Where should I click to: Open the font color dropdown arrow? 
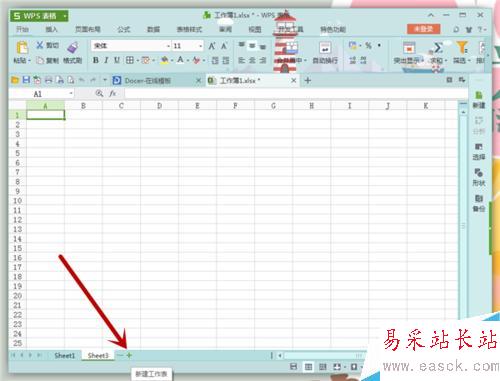(x=188, y=61)
